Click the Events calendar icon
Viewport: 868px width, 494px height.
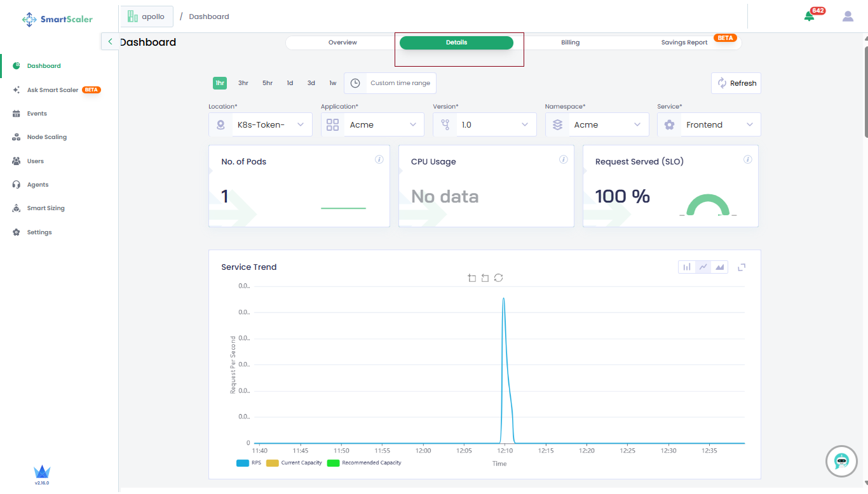pos(17,114)
